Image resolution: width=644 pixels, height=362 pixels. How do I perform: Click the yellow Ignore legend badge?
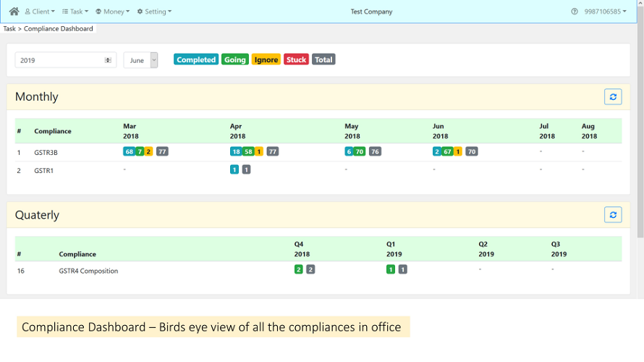(266, 59)
